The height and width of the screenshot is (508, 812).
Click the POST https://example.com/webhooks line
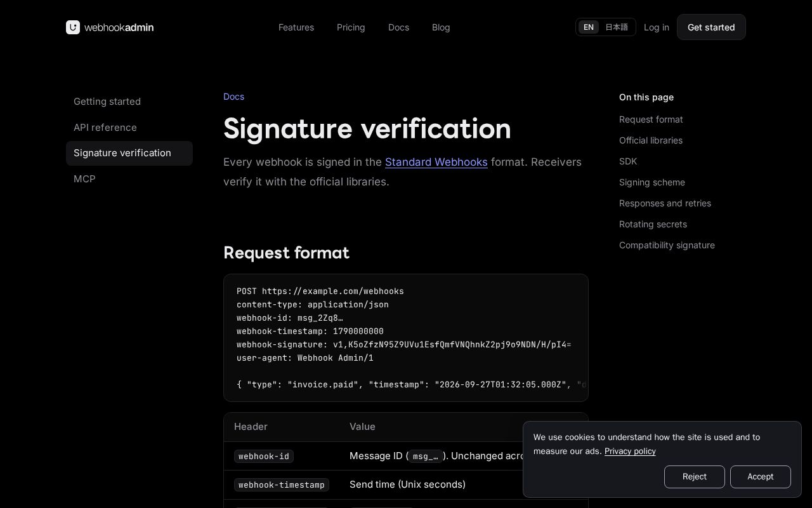click(x=320, y=291)
